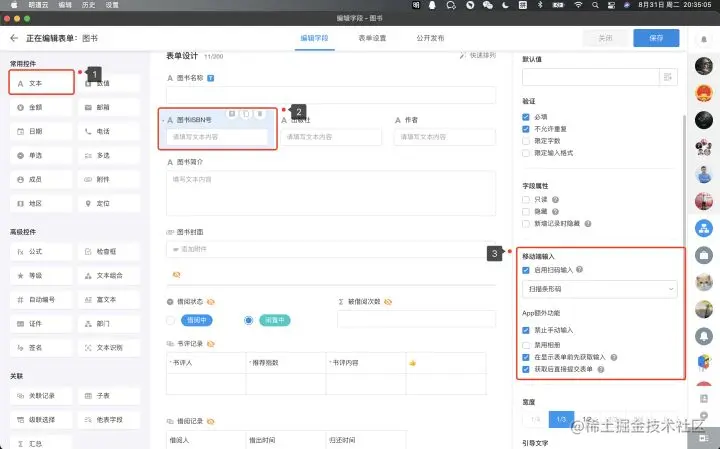Toggle the 不允许重复 no-duplicates checkbox
Screen dimensions: 720x449
coord(526,129)
